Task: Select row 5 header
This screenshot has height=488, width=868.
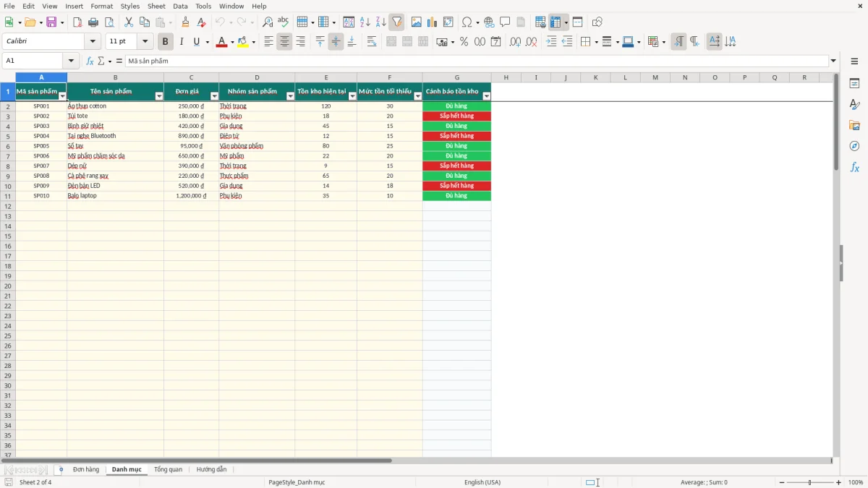Action: pyautogui.click(x=8, y=136)
